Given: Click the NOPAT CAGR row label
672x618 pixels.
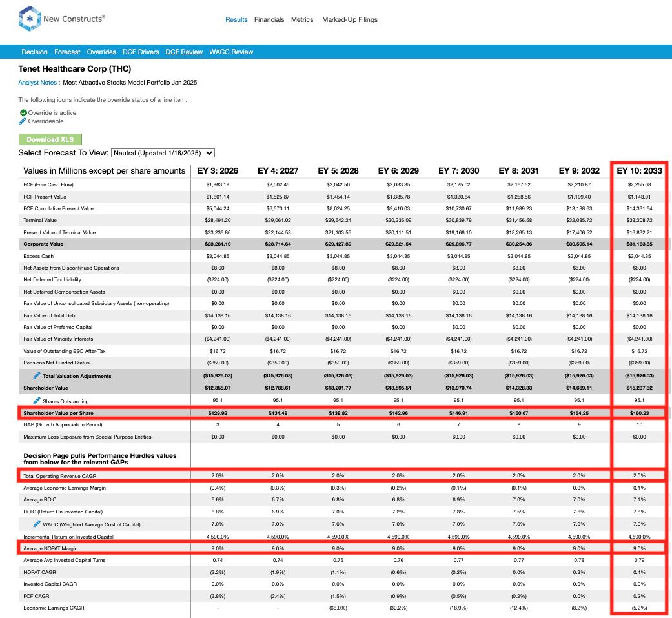Looking at the screenshot, I should tap(40, 572).
